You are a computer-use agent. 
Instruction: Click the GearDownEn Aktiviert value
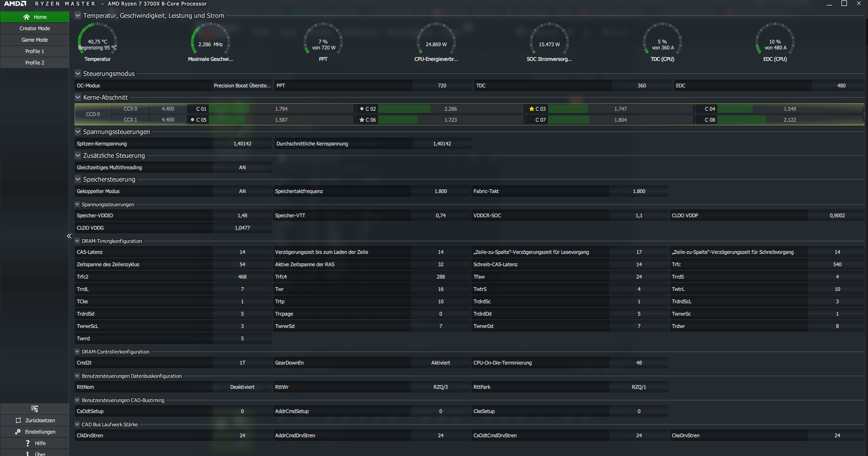[440, 363]
